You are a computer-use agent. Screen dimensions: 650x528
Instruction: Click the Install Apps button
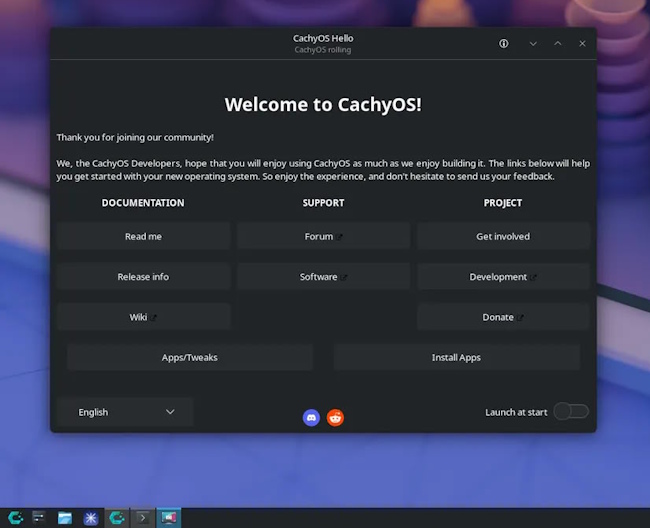point(456,357)
